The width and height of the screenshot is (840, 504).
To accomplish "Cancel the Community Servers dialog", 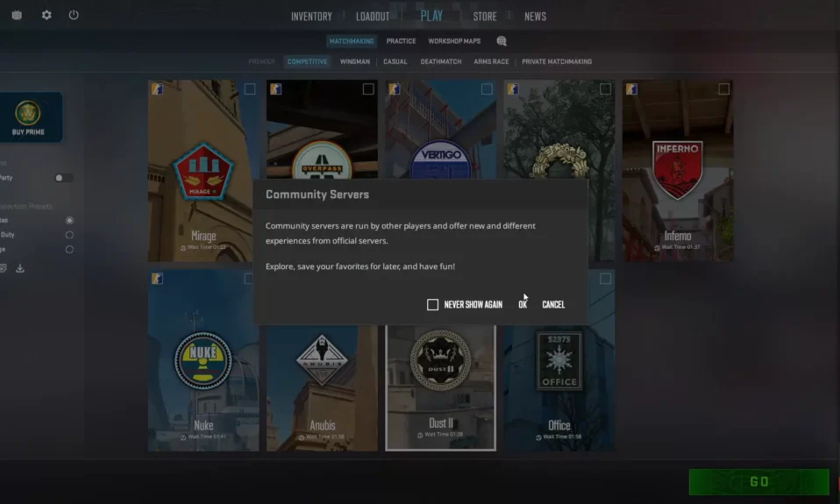I will tap(553, 305).
